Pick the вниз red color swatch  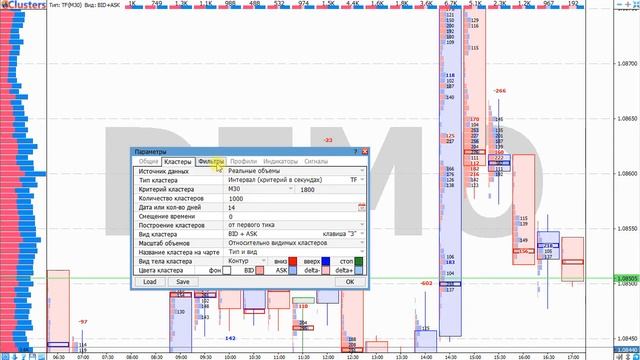(x=292, y=261)
